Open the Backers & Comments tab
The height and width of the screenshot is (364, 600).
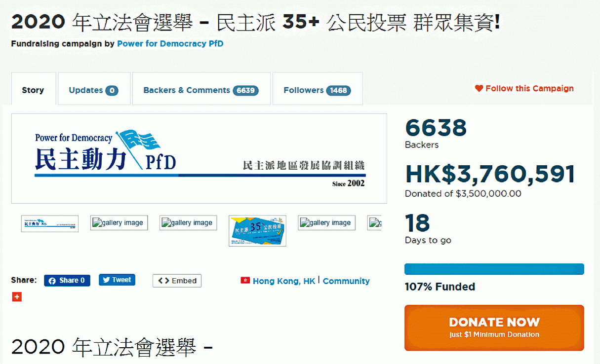tap(201, 89)
